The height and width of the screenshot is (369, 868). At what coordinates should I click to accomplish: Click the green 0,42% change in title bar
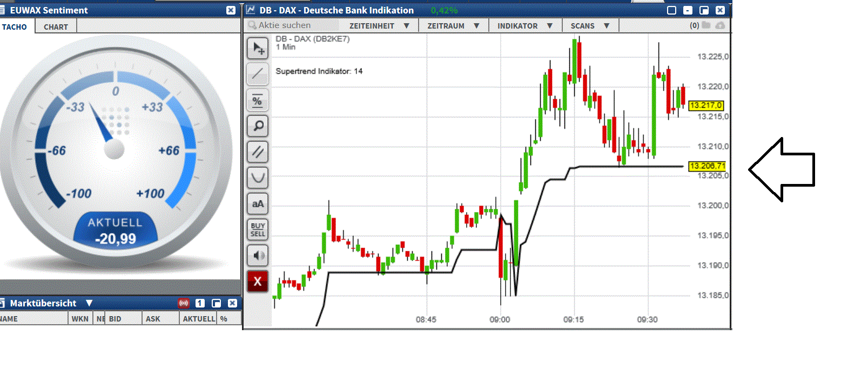[x=444, y=10]
